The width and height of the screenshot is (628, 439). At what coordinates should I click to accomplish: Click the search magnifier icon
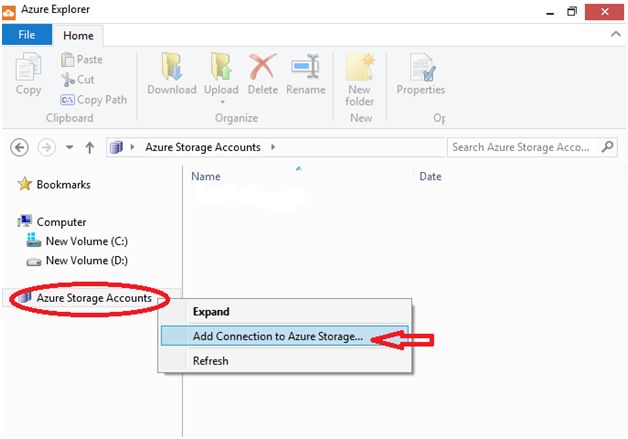click(608, 147)
